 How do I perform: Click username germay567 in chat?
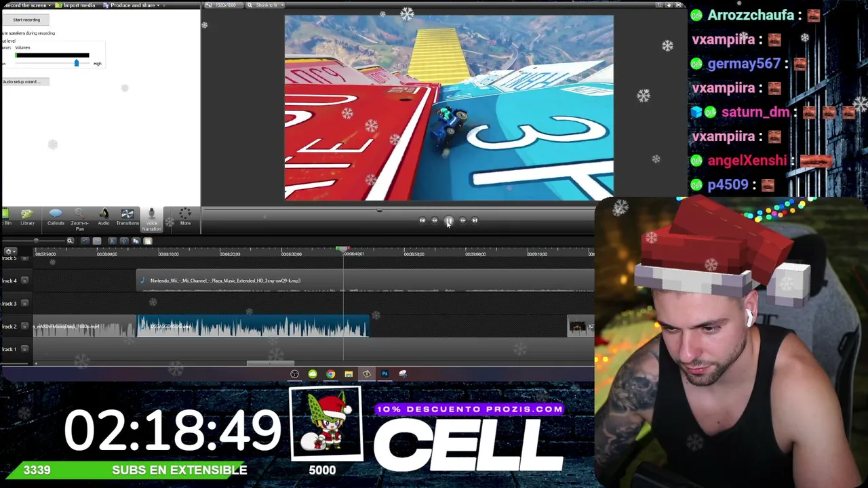tap(744, 64)
